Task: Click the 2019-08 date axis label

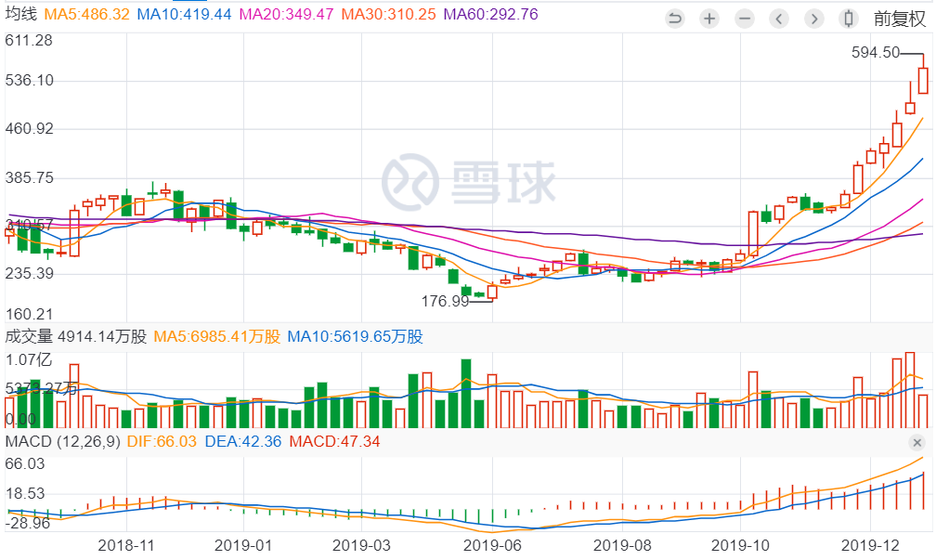Action: point(622,545)
